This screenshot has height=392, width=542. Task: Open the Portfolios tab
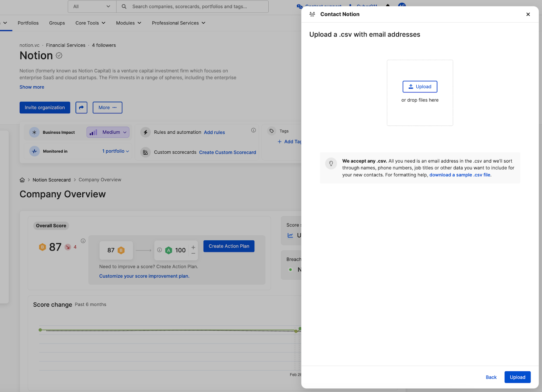pos(28,23)
